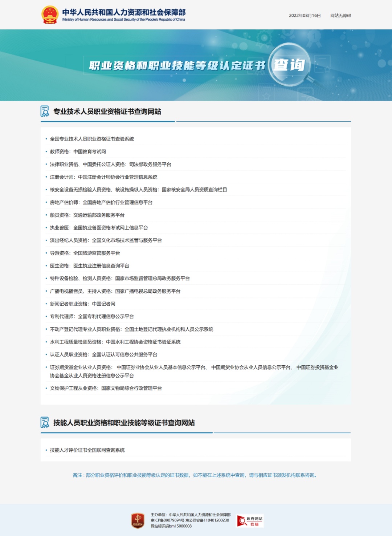Click the date text 2022年08月16日
Image resolution: width=392 pixels, height=536 pixels.
point(305,16)
